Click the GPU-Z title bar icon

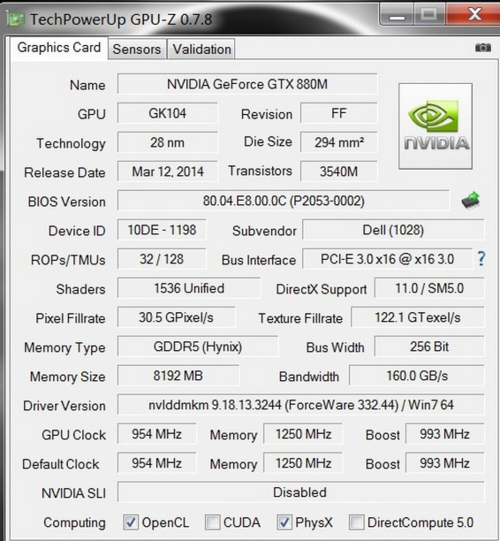[15, 19]
